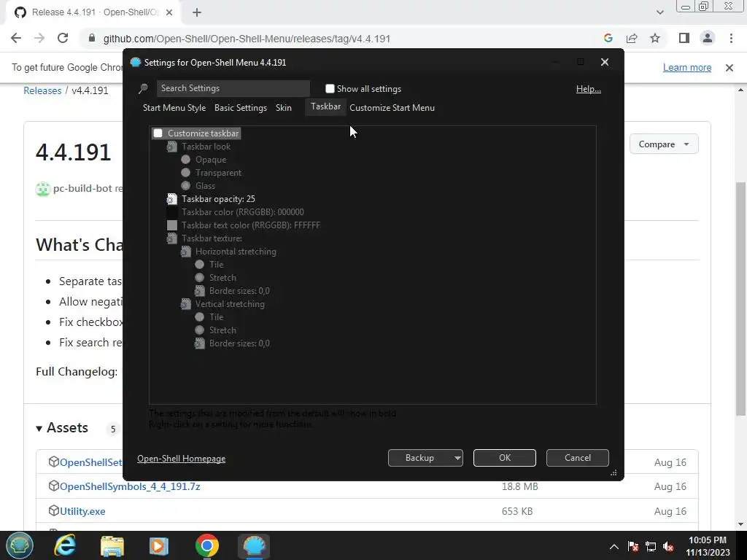This screenshot has height=560, width=747.
Task: Open the Help... link
Action: (589, 88)
